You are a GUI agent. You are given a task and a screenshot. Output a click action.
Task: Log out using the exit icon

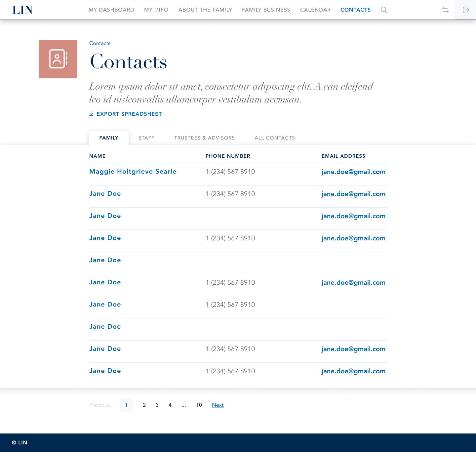point(466,10)
